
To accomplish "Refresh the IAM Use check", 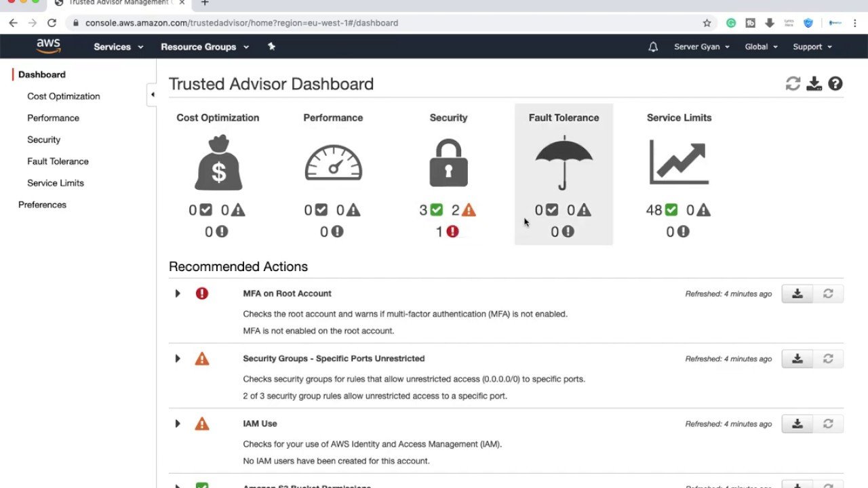I will [x=828, y=424].
